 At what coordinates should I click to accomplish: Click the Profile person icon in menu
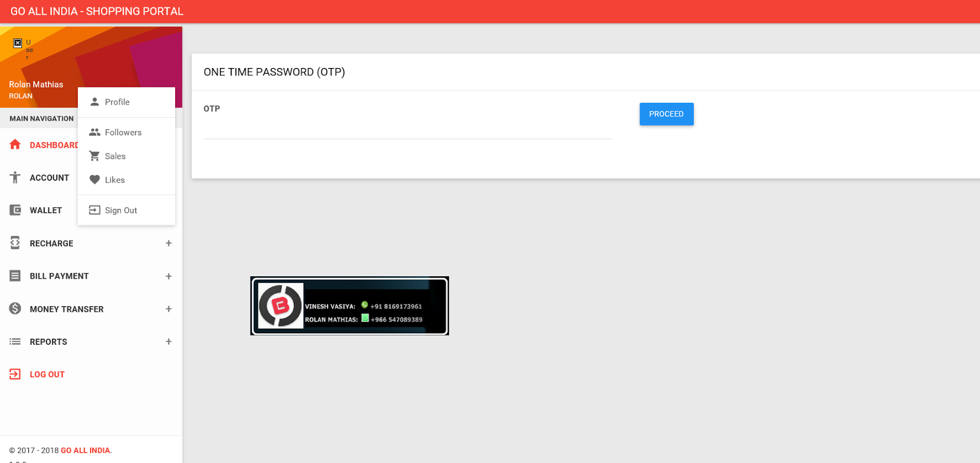coord(94,102)
